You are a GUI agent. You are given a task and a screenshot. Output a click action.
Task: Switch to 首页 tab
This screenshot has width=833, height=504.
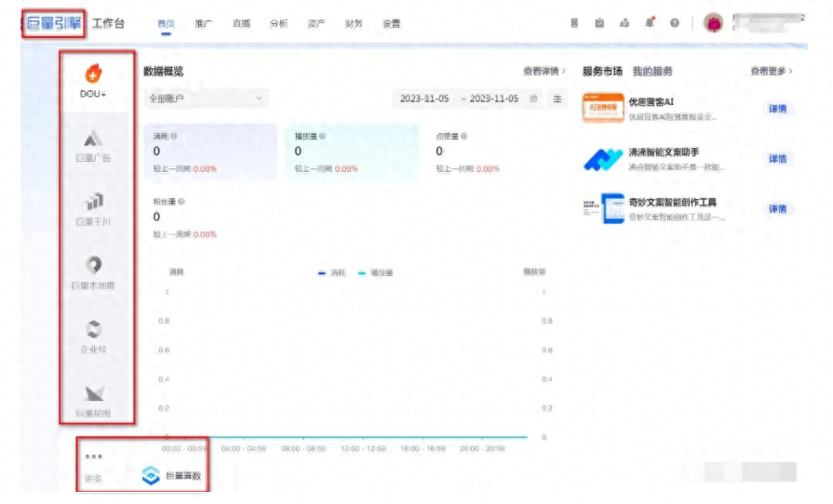166,23
